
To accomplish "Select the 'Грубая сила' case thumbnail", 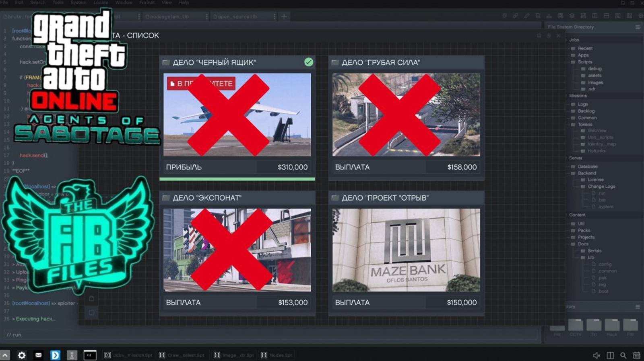I will (406, 115).
